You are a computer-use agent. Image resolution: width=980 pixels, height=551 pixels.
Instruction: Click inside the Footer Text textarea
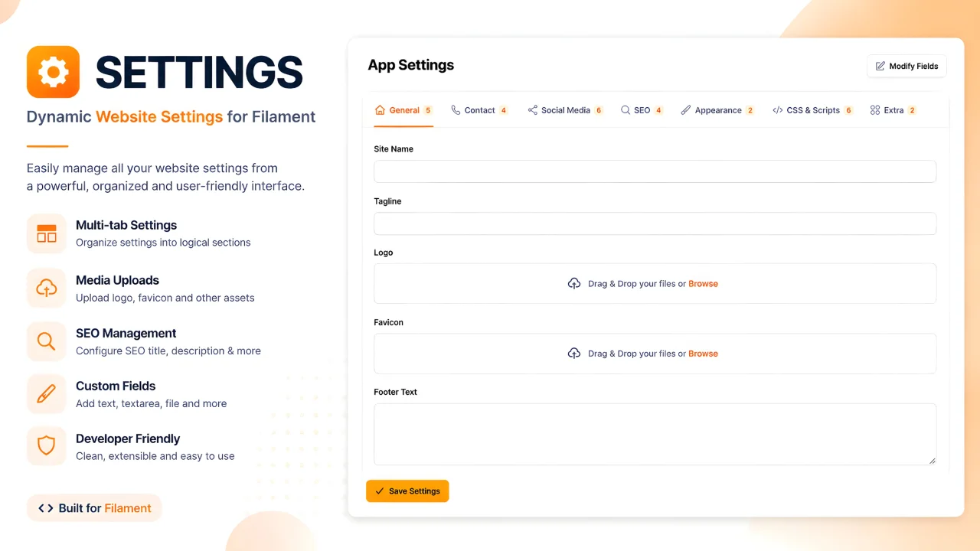[x=655, y=434]
